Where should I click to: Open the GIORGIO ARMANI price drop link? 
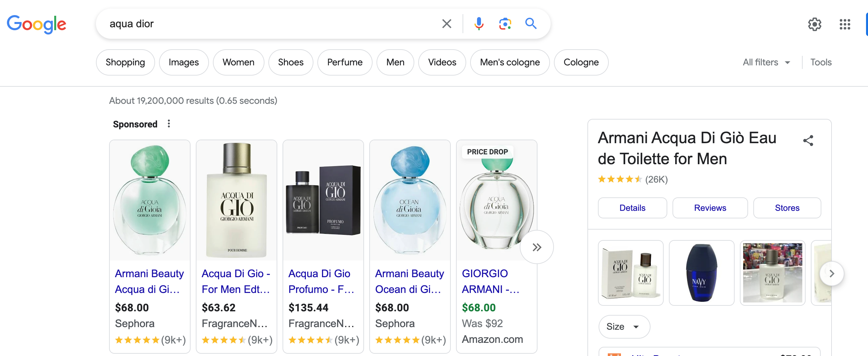point(490,281)
